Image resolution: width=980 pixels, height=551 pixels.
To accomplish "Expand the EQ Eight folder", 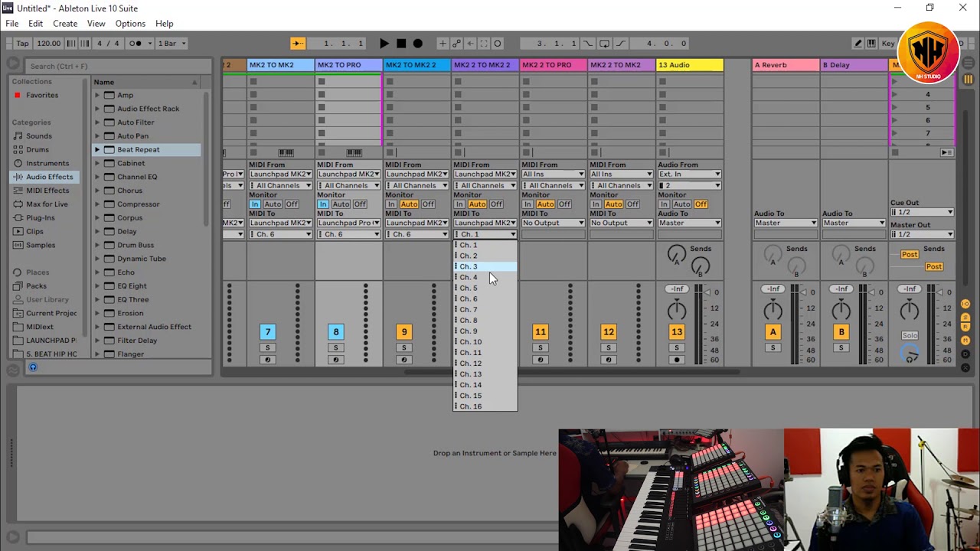I will [97, 286].
